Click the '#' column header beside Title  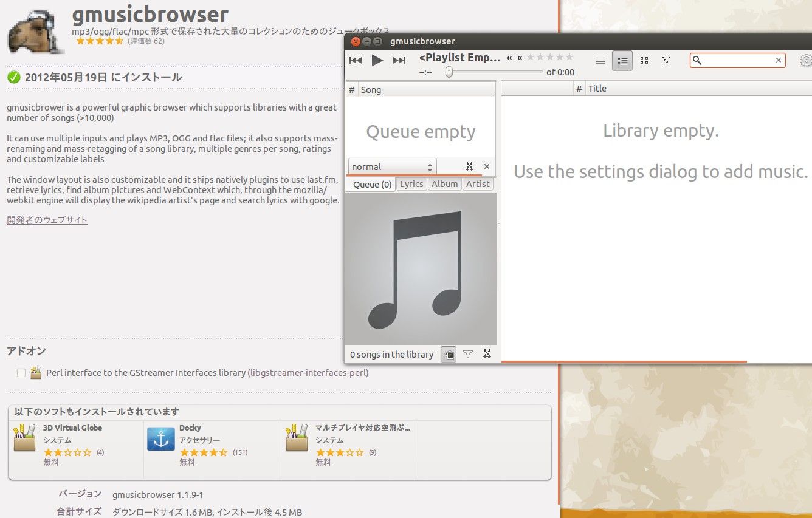579,89
